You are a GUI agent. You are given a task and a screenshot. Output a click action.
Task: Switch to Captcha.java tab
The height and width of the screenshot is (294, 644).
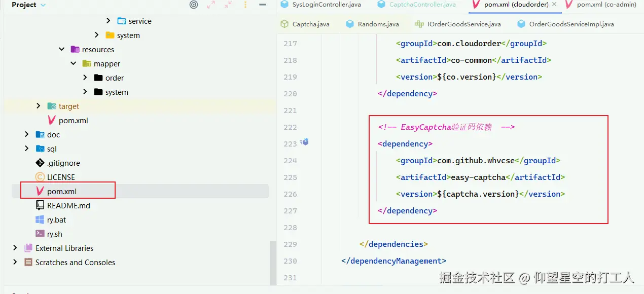coord(311,24)
